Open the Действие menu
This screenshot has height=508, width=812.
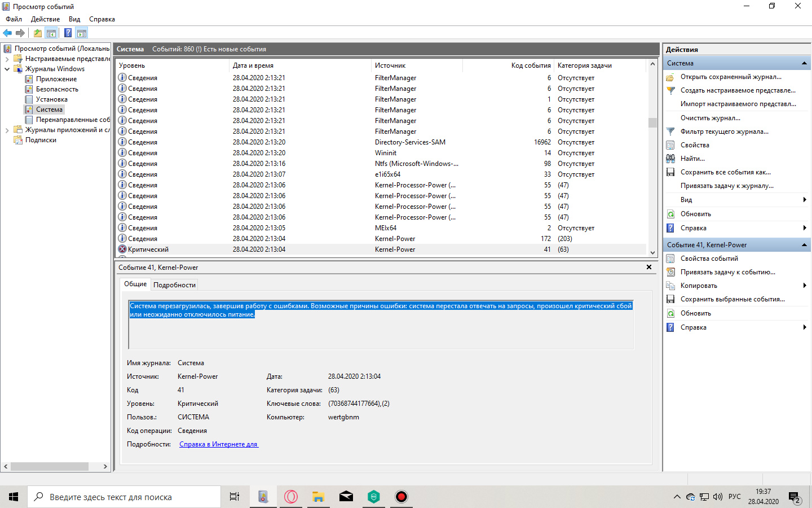click(45, 19)
